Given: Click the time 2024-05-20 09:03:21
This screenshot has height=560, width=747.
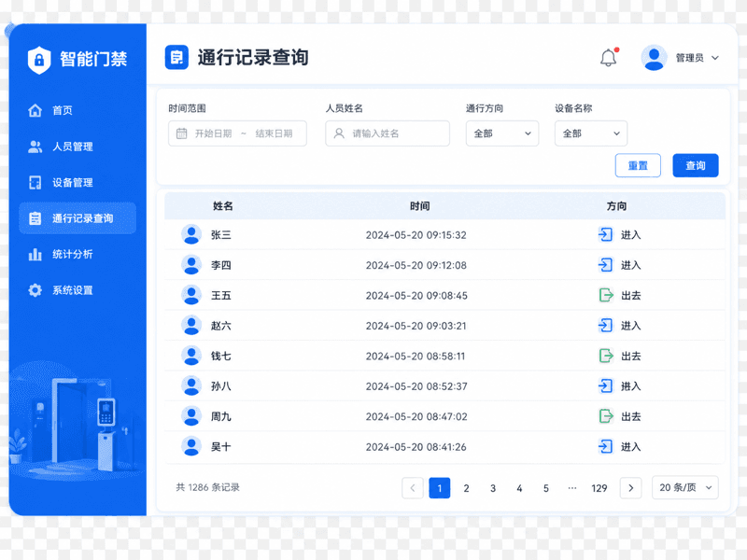Looking at the screenshot, I should (416, 326).
